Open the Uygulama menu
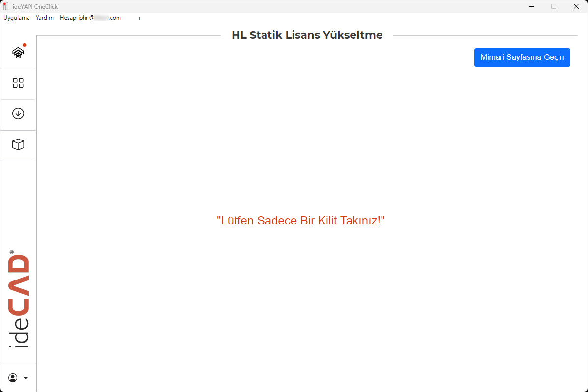This screenshot has height=392, width=588. 17,18
